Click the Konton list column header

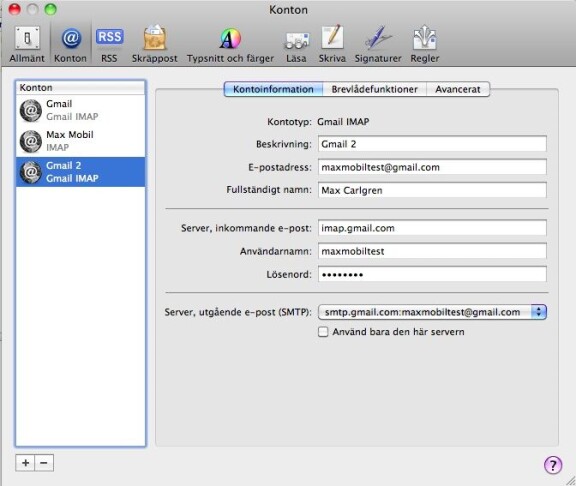[80, 87]
